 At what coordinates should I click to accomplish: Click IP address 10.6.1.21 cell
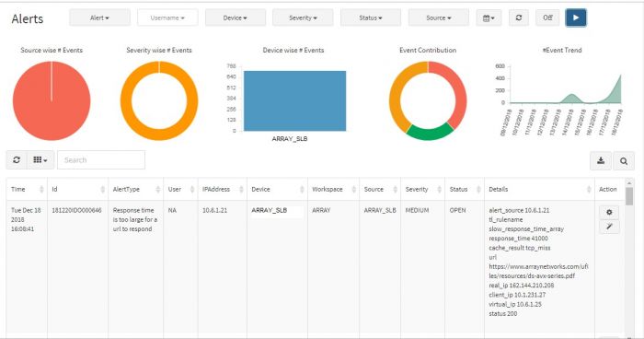tap(214, 210)
